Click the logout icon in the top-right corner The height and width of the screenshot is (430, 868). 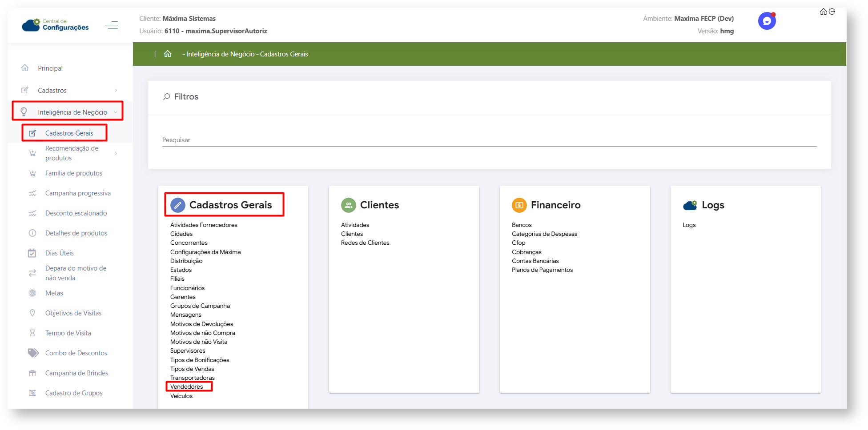[x=832, y=12]
